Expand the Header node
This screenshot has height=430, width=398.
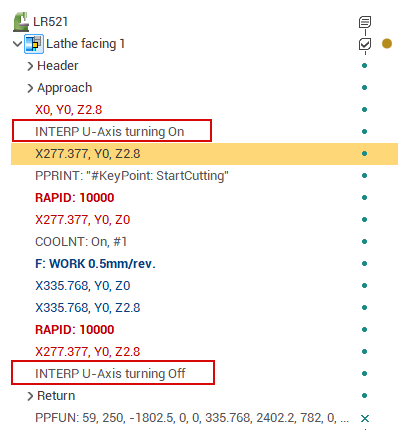tap(30, 66)
